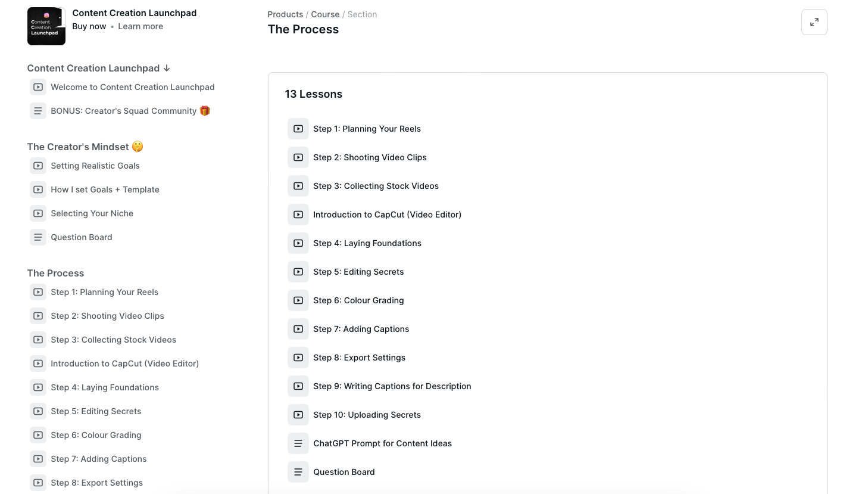Click the Content Creation Launchpad logo thumbnail
This screenshot has width=868, height=494.
[x=46, y=26]
